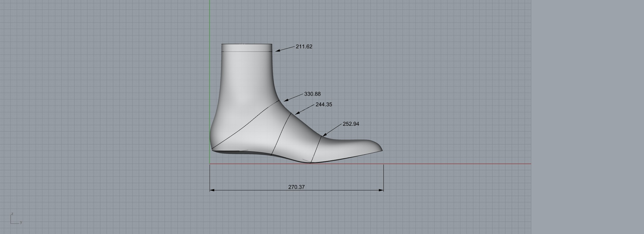644x234 pixels.
Task: Select the middle instep girth curve
Action: (x=281, y=135)
